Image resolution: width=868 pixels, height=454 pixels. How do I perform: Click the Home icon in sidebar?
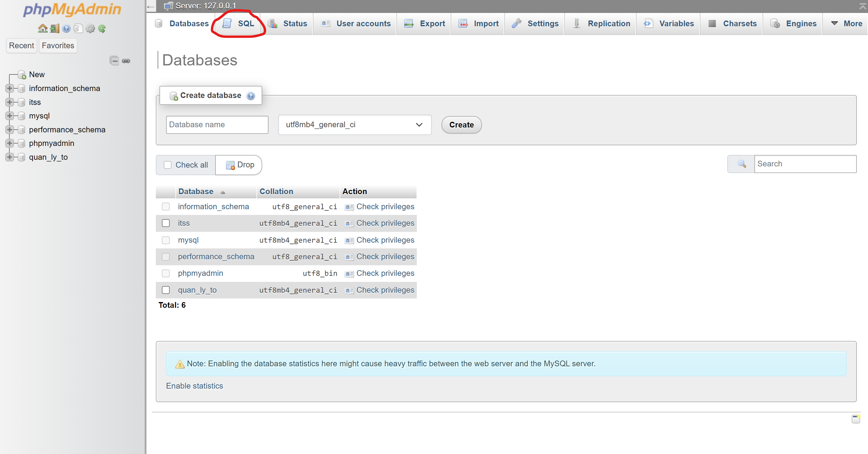42,29
